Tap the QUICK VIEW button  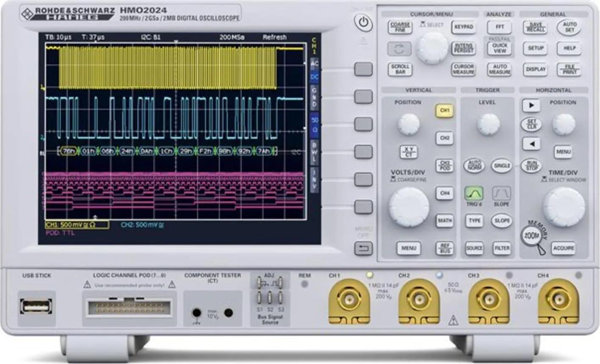click(500, 48)
